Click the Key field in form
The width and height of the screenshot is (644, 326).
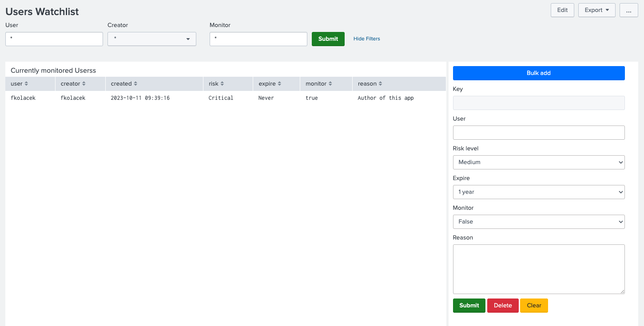point(539,103)
